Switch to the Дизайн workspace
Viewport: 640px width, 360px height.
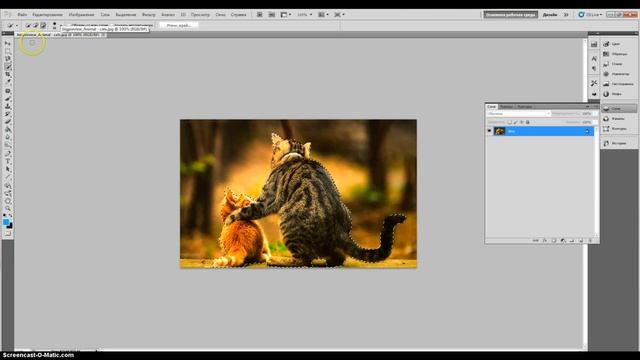tap(550, 15)
